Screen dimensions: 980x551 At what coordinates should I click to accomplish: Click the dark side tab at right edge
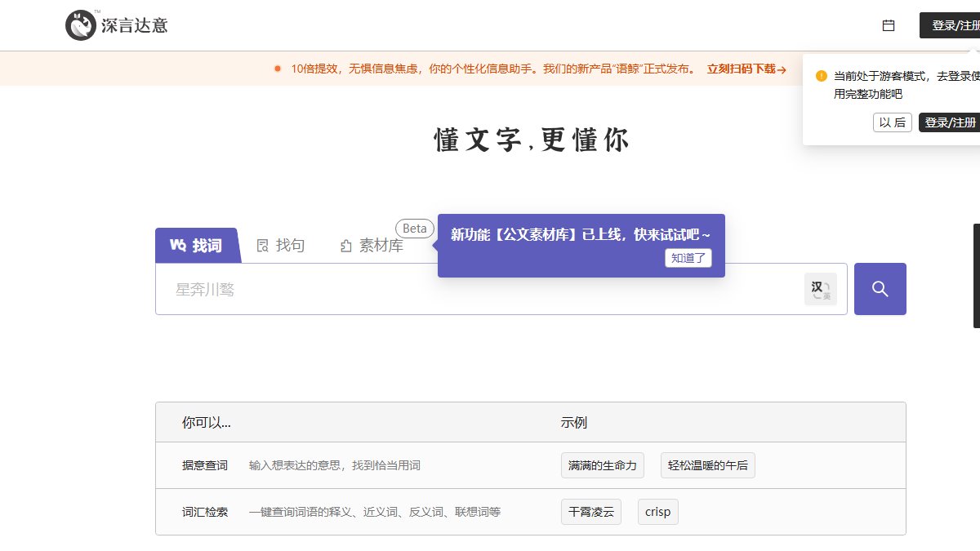(977, 276)
